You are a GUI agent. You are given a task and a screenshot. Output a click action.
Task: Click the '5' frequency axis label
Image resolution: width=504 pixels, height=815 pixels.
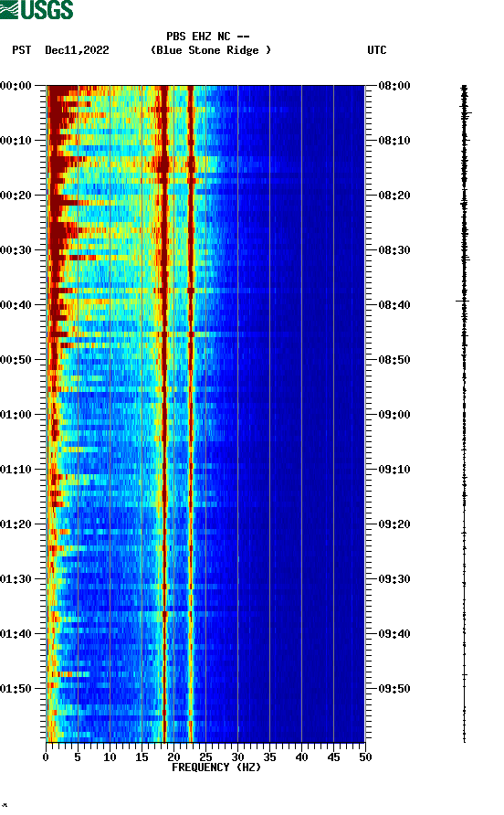point(78,757)
